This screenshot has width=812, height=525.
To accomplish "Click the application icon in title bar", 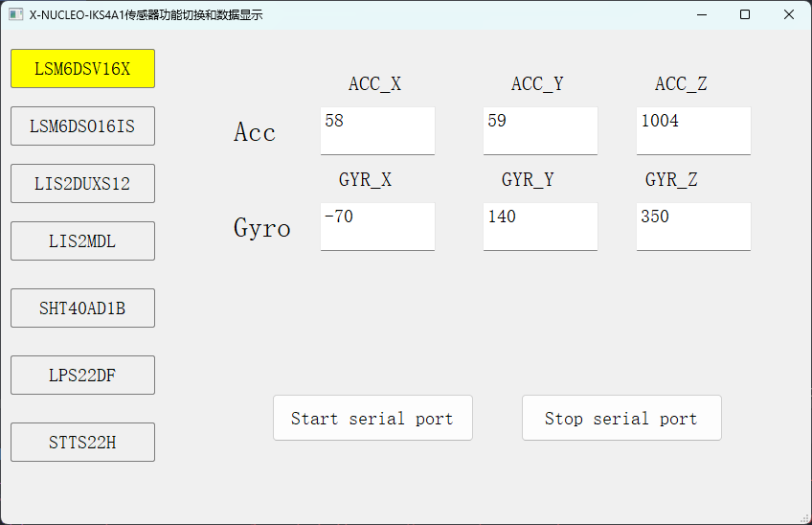I will tap(16, 14).
